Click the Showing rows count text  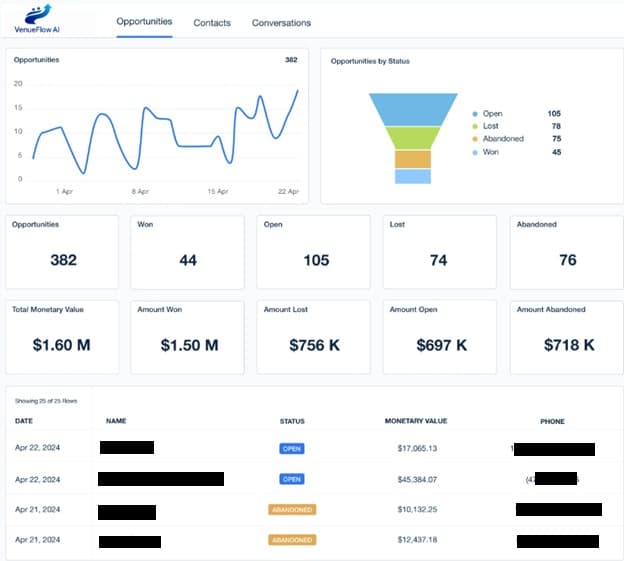tap(46, 401)
